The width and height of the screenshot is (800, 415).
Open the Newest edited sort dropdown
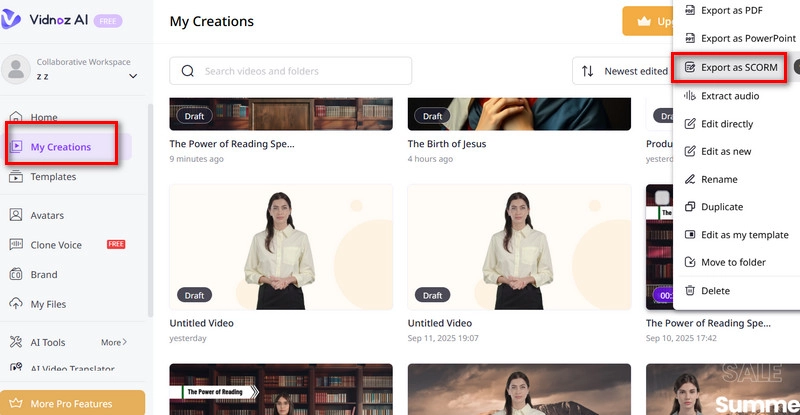622,71
